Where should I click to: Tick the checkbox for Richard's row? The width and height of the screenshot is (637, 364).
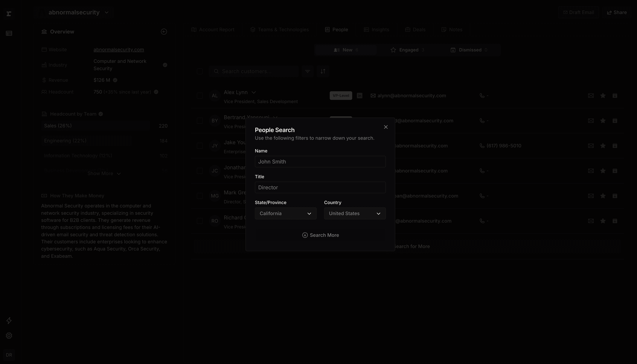[x=200, y=221]
